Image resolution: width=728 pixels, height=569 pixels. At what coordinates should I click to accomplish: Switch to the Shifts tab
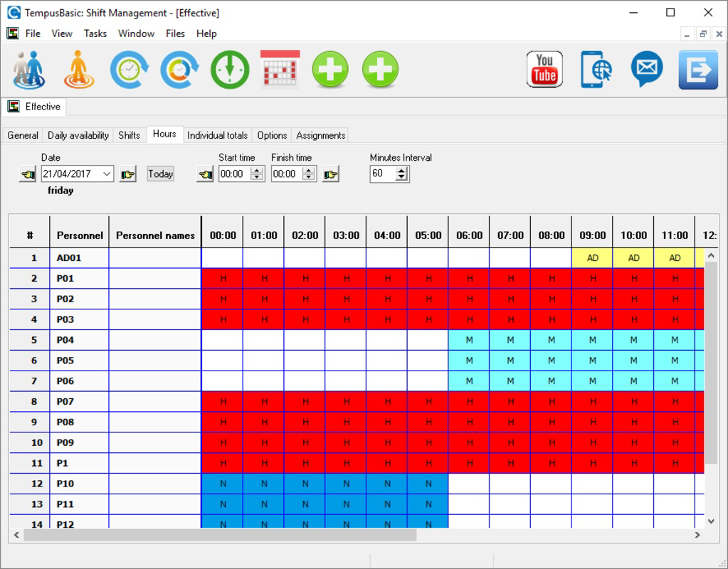tap(129, 135)
